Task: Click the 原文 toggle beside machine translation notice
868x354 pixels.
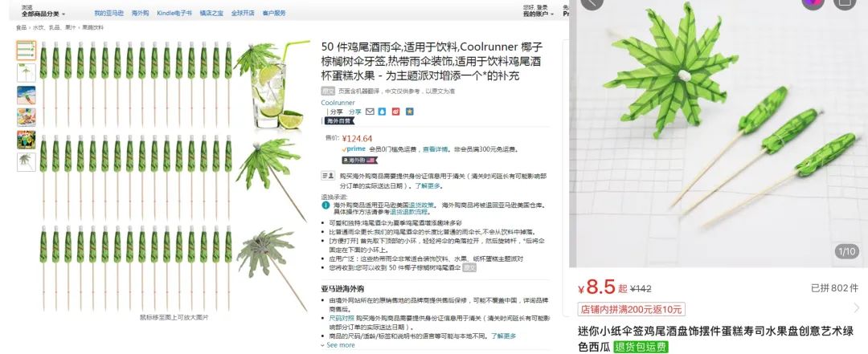Action: click(x=328, y=92)
